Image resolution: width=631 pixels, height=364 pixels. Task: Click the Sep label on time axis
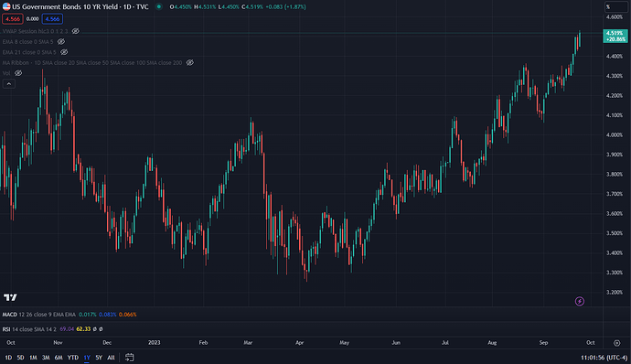pyautogui.click(x=544, y=343)
